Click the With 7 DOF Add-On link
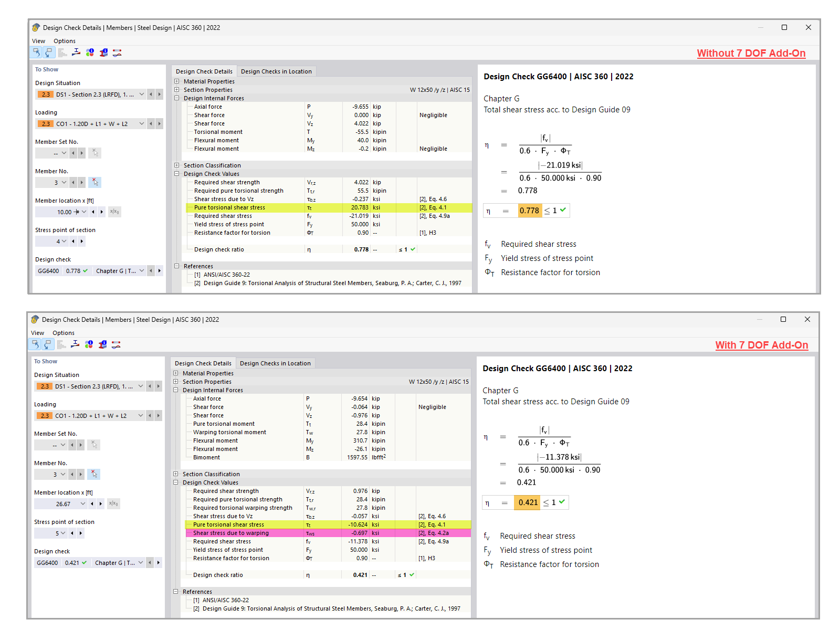This screenshot has height=630, width=840. point(762,345)
